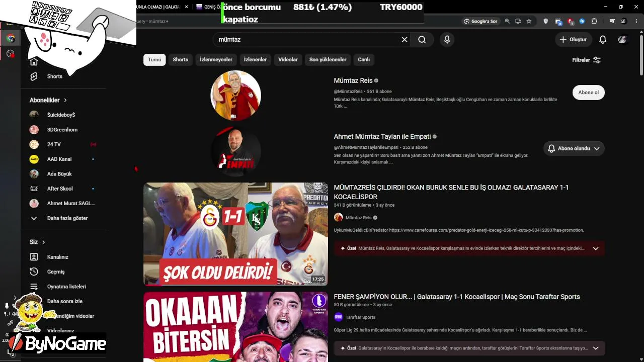Open Oynatma listeleri playlist icon
644x362 pixels.
[x=34, y=287]
